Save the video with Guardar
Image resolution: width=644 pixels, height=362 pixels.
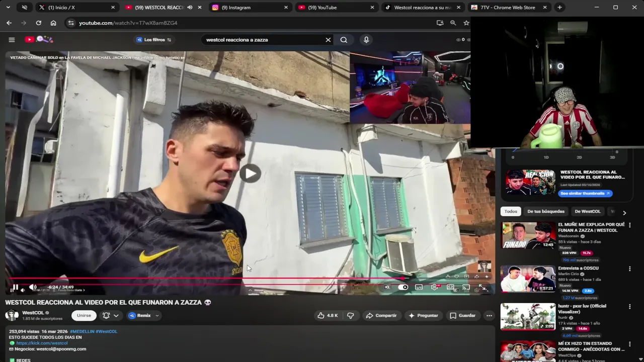point(462,315)
